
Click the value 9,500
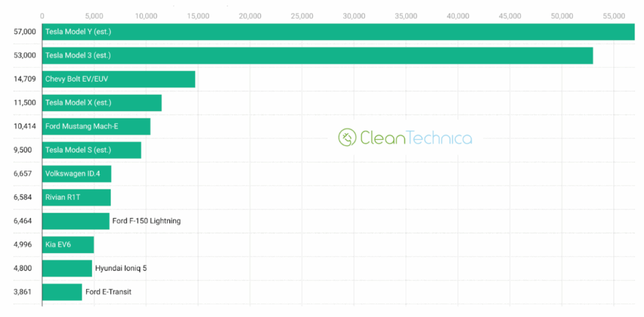(23, 150)
